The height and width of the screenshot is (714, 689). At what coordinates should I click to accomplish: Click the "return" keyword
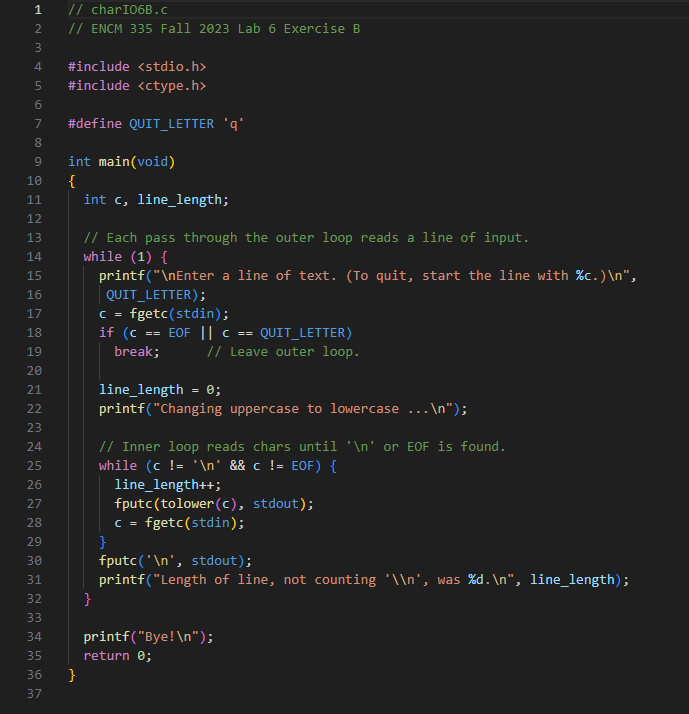[107, 656]
